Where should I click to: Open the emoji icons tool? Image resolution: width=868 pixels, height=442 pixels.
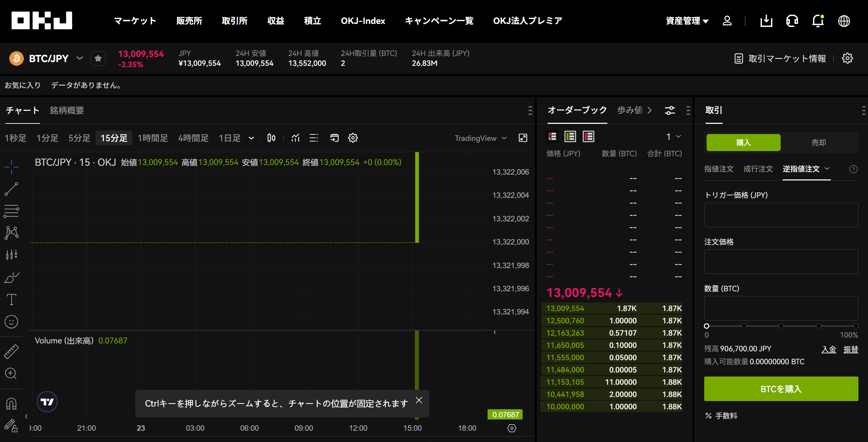[x=12, y=322]
